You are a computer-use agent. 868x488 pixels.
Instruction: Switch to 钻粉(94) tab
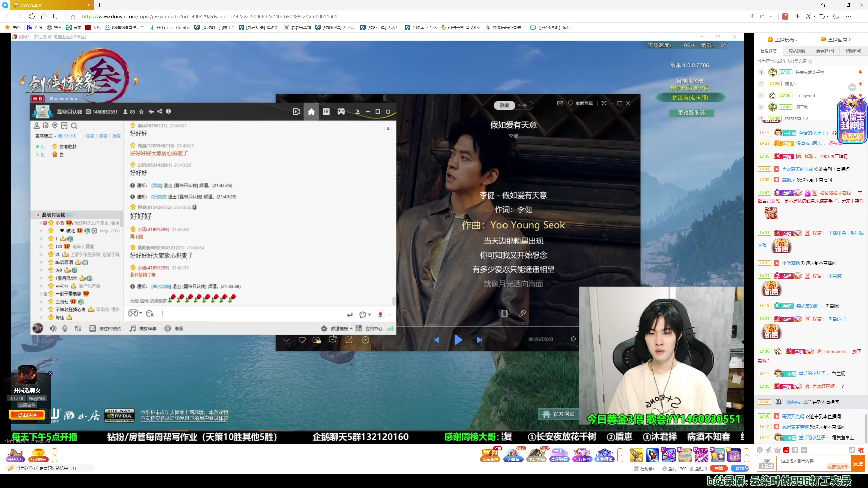853,51
